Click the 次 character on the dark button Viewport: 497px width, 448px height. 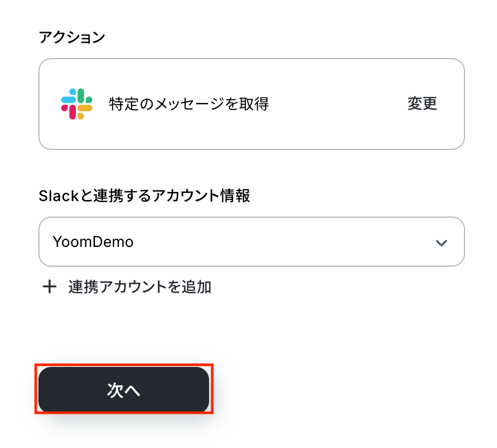115,390
